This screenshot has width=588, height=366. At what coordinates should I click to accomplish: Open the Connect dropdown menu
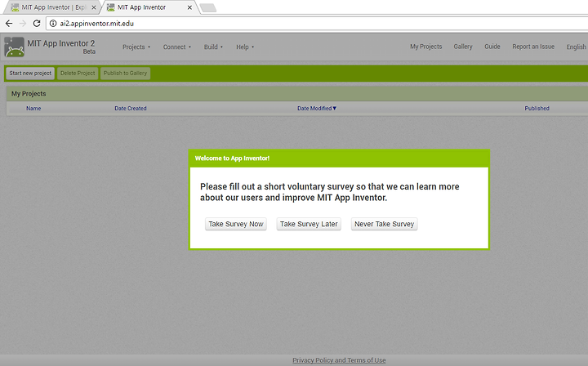pos(176,47)
